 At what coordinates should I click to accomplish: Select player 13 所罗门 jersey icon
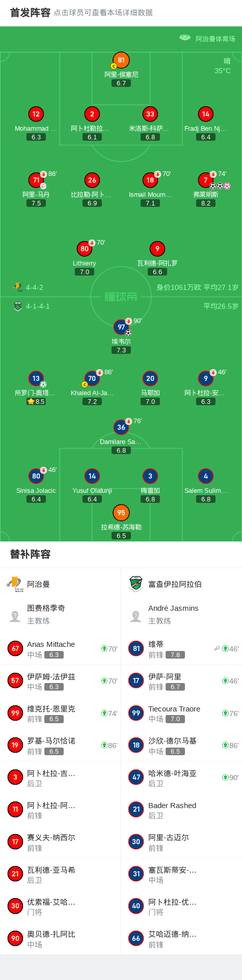pyautogui.click(x=36, y=378)
